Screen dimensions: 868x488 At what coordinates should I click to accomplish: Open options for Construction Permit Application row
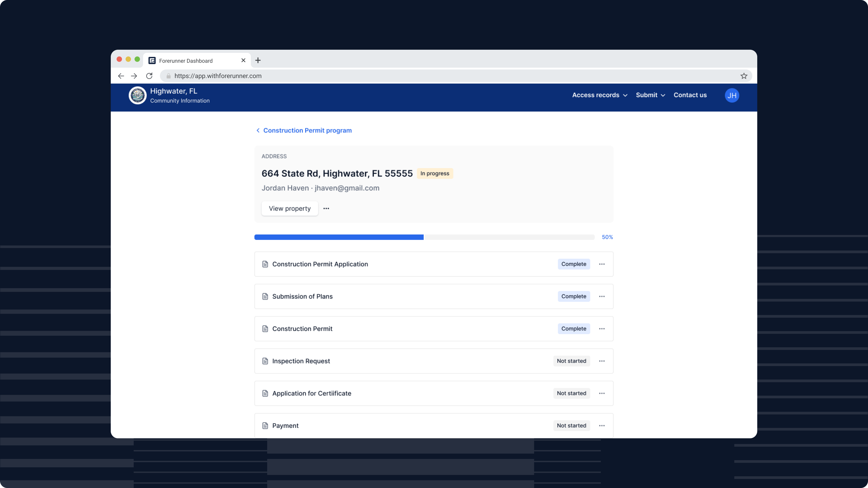pos(601,264)
